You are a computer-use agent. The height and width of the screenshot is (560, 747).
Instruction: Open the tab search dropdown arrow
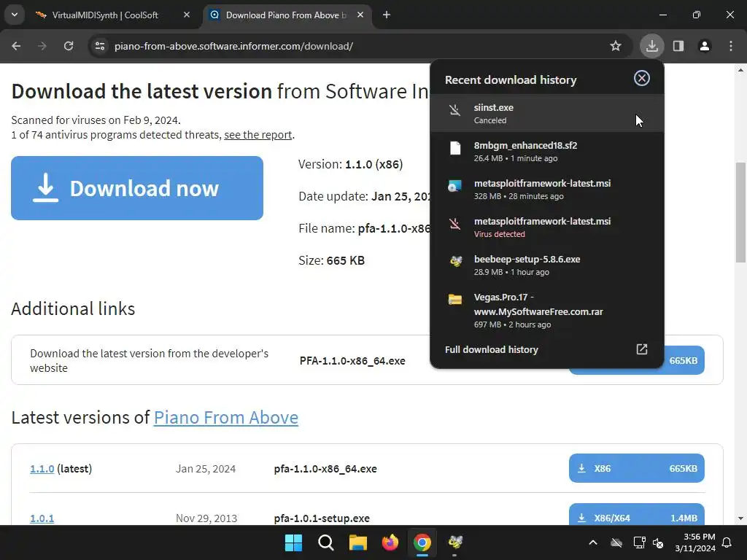[x=15, y=15]
